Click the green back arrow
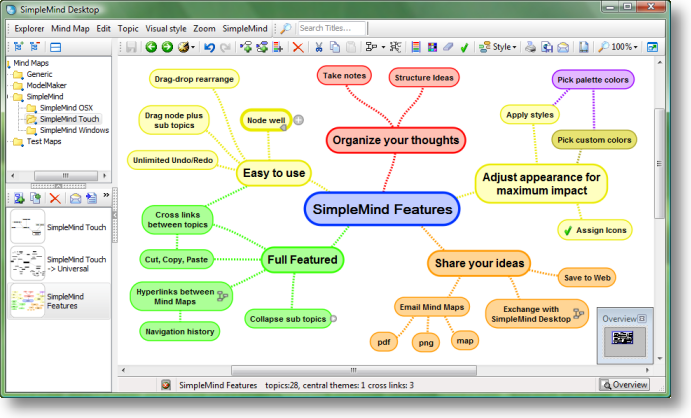Viewport: 691px width, 418px height. pos(151,47)
